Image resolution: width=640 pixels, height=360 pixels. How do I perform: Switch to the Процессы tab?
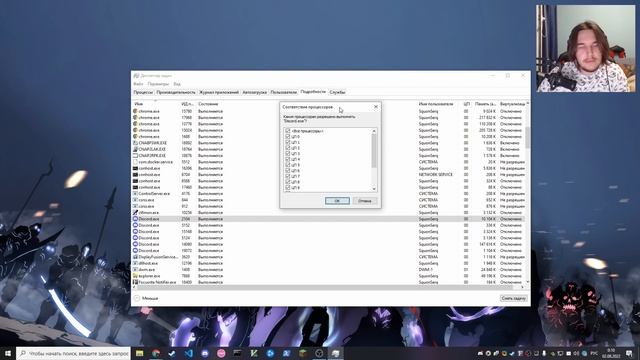(143, 92)
